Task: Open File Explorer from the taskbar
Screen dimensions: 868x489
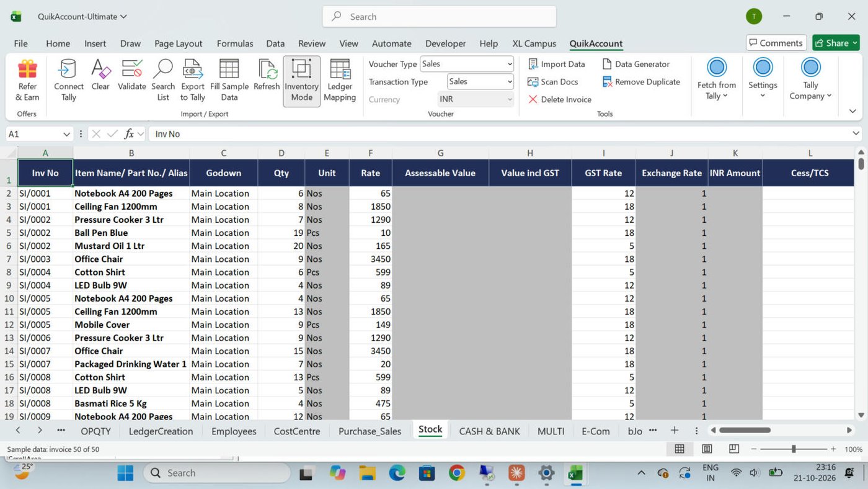Action: point(367,473)
